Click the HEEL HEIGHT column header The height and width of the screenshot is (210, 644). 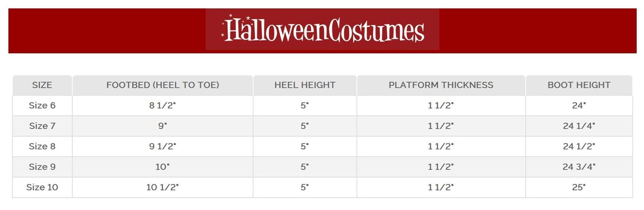305,85
